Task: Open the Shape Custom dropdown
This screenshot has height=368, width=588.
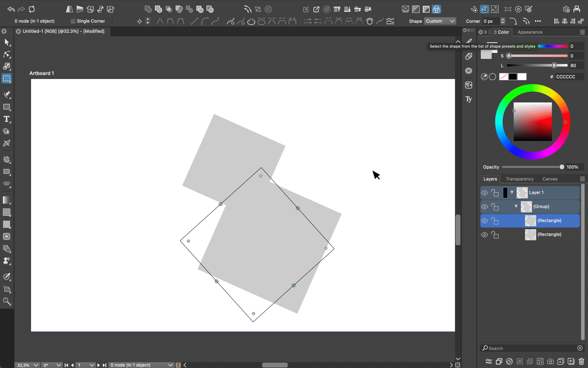Action: 440,21
